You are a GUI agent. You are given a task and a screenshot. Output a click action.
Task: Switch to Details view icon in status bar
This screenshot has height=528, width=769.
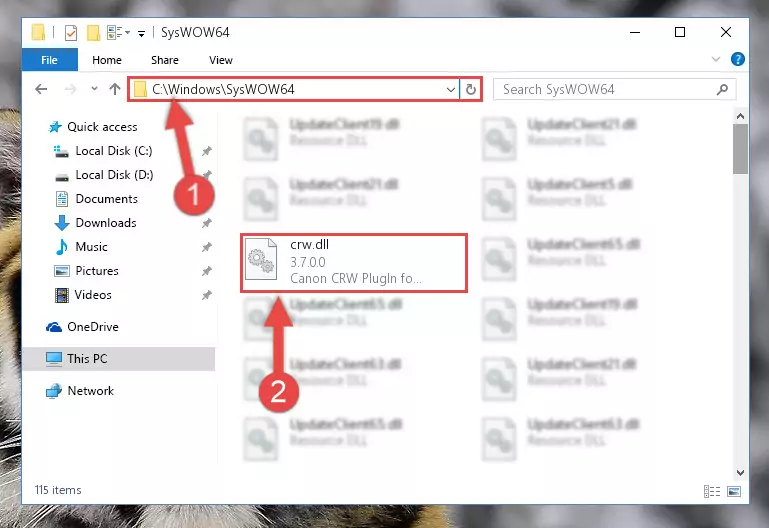tap(712, 491)
